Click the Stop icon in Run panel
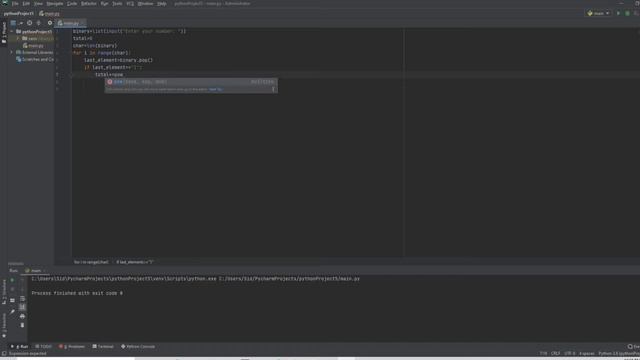 point(12,289)
